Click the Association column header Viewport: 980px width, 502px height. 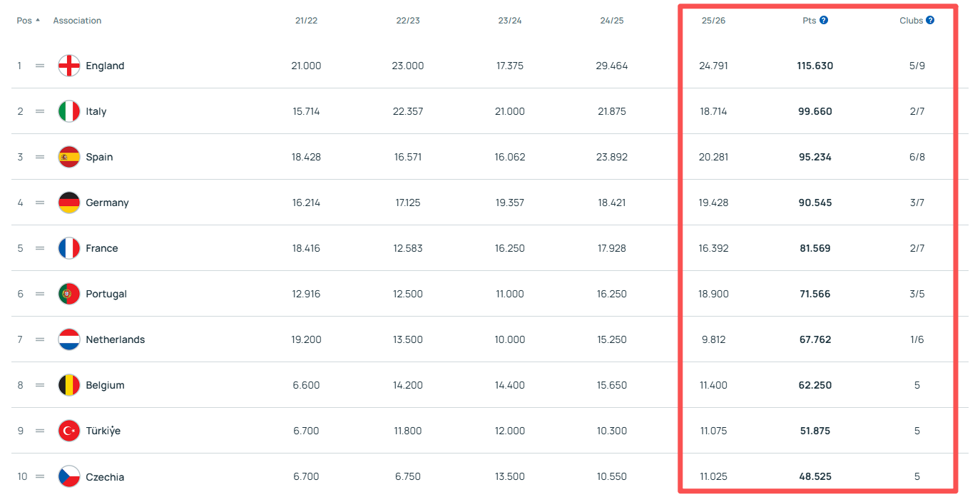point(77,21)
